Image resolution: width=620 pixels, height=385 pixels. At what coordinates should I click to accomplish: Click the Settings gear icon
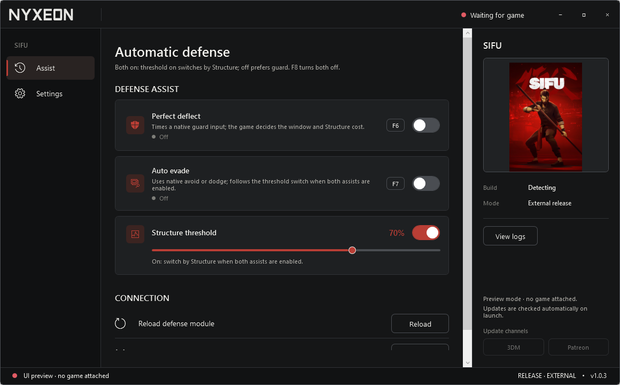[20, 94]
